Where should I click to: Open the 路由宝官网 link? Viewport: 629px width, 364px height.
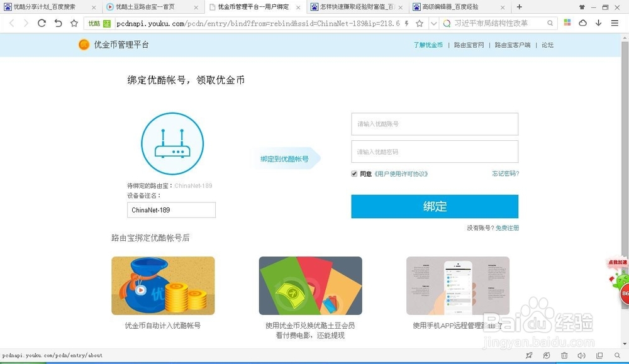tap(469, 45)
